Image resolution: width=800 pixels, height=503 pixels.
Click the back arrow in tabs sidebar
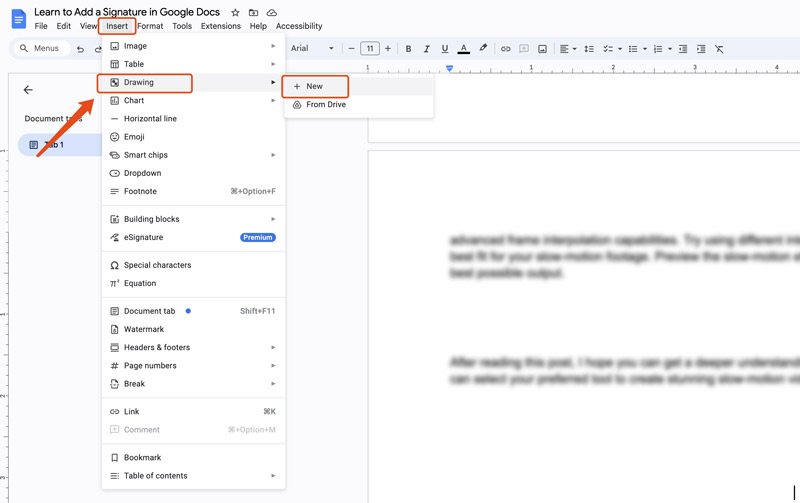pyautogui.click(x=28, y=90)
